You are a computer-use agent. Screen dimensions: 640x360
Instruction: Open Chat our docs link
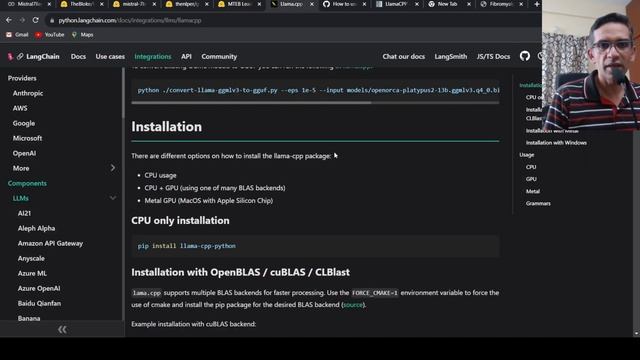(x=404, y=57)
